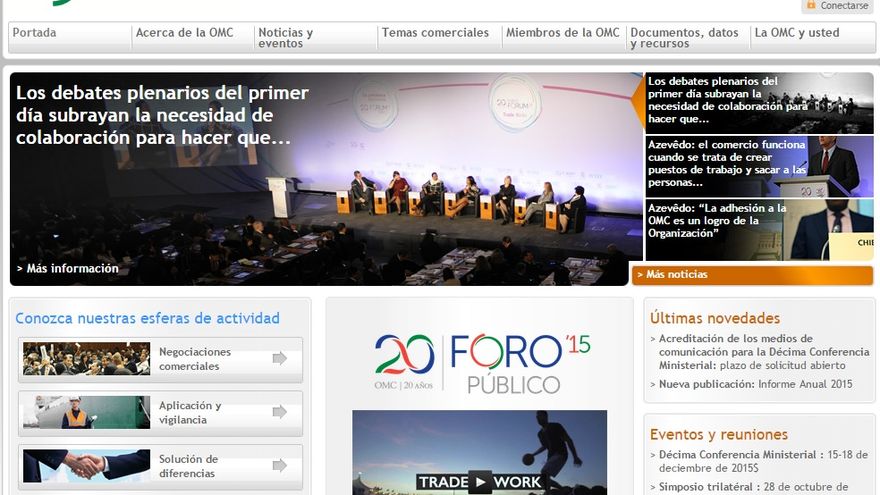Click the arrow icon on Solución de diferencias

[279, 466]
